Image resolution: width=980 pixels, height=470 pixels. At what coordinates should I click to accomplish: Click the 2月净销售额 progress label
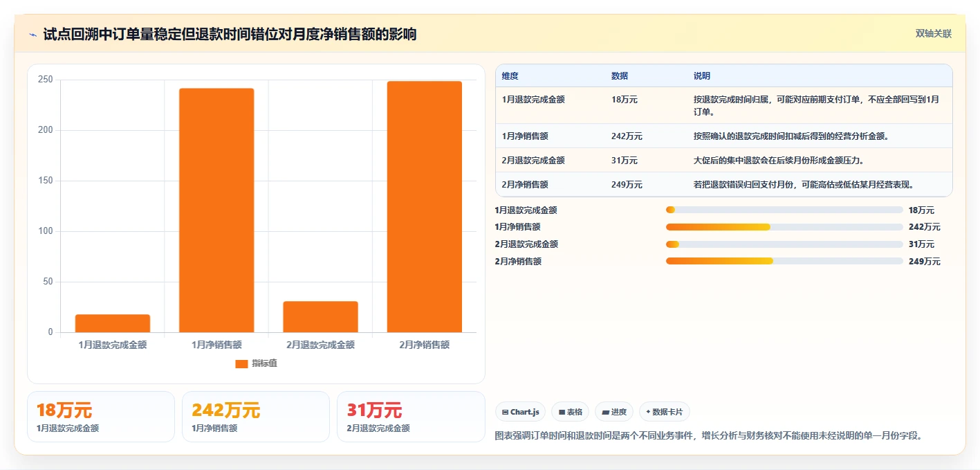(x=518, y=262)
